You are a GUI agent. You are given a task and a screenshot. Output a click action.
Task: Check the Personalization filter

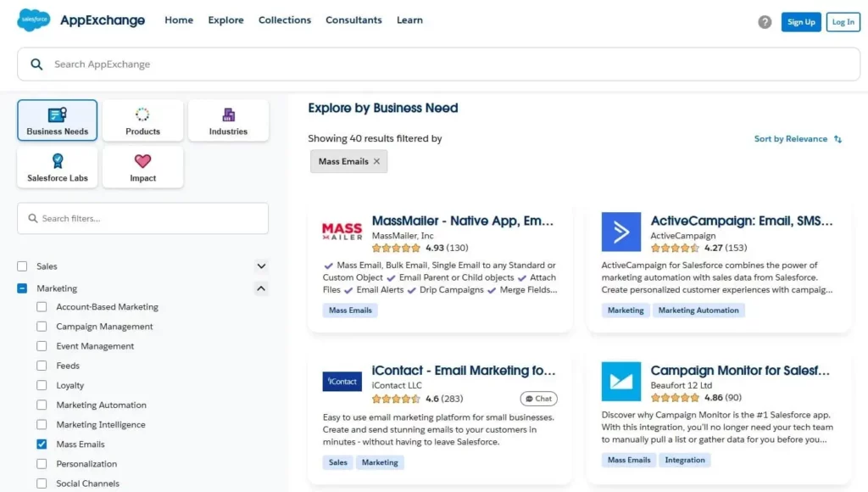tap(42, 464)
